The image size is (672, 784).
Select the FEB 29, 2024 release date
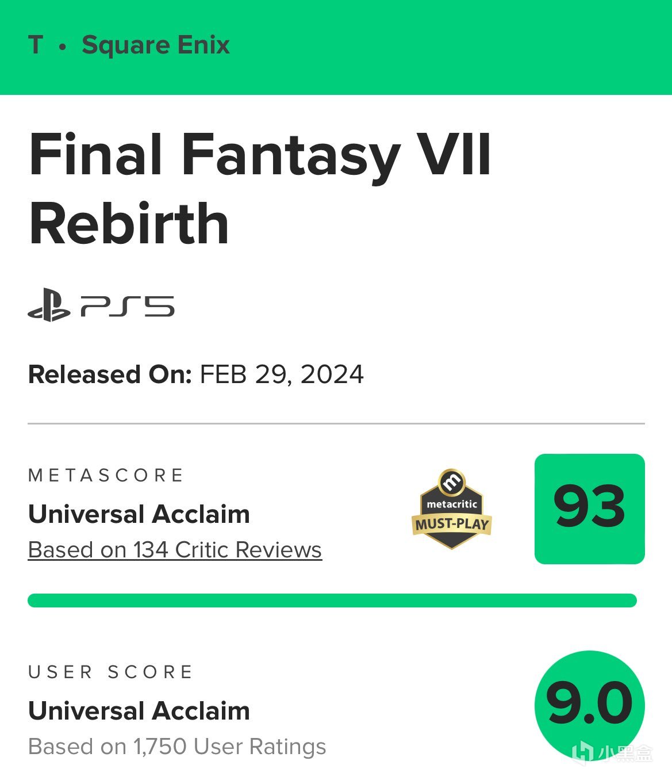coord(282,374)
